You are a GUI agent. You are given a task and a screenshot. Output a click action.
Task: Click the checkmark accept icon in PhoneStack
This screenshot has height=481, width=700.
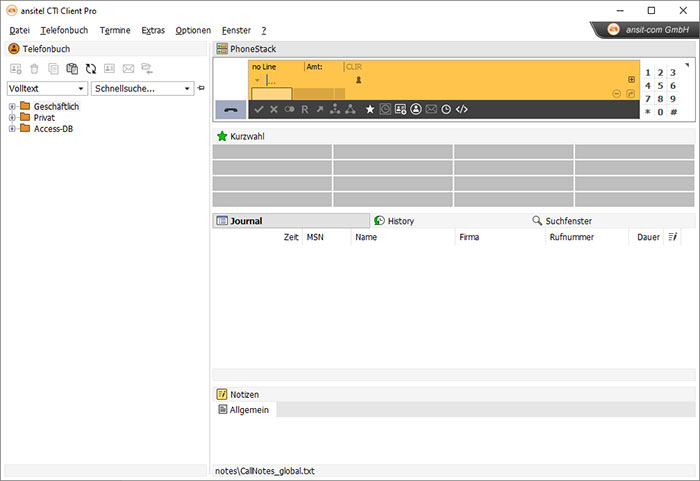(258, 109)
